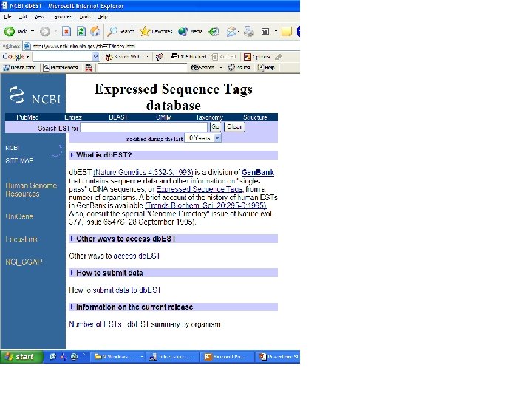
Task: Click the yellow Discuss note icon
Action: (x=287, y=32)
